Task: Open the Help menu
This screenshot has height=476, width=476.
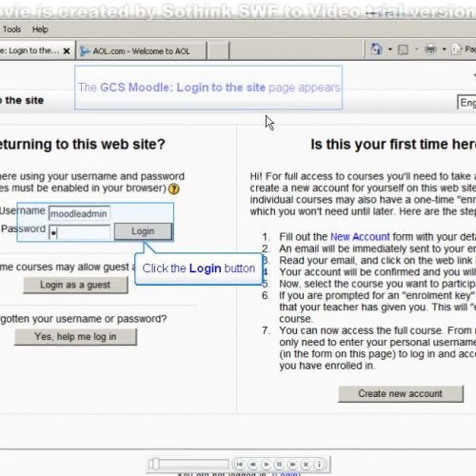Action: 40,30
